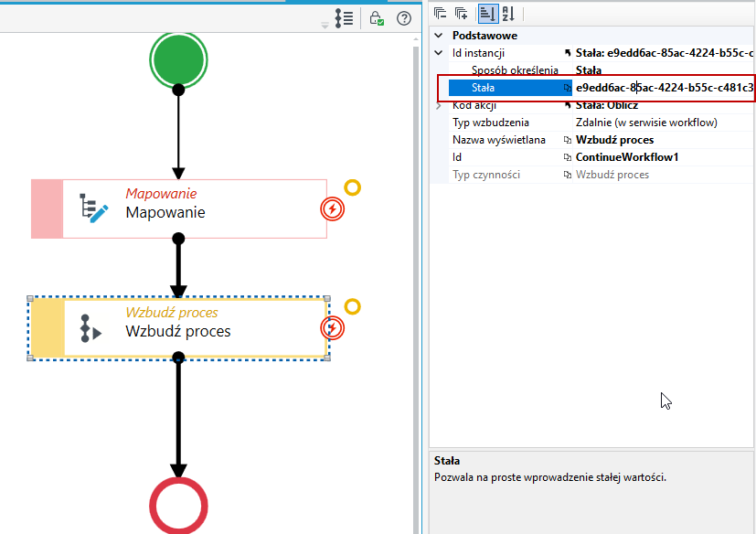The height and width of the screenshot is (534, 756).
Task: Toggle categorized property sorting
Action: coord(488,14)
